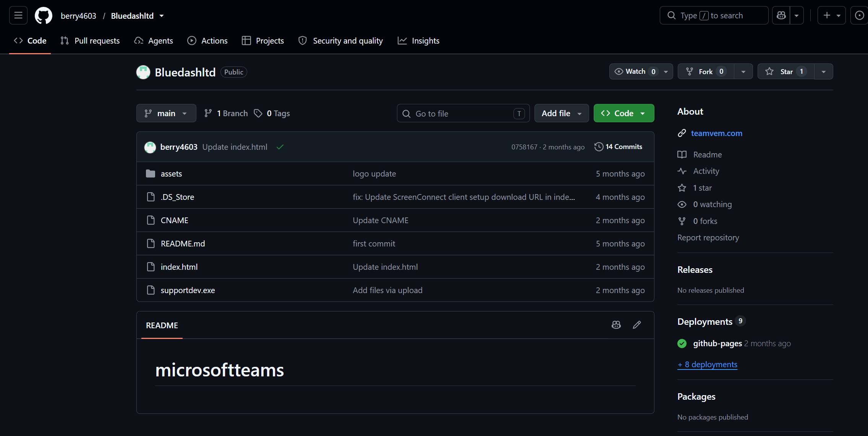Screen dimensions: 868x436
Task: View the 0 forks link
Action: click(705, 221)
